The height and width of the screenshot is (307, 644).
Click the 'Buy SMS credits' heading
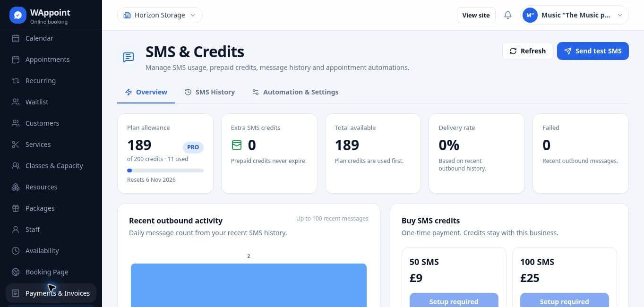[x=430, y=221]
